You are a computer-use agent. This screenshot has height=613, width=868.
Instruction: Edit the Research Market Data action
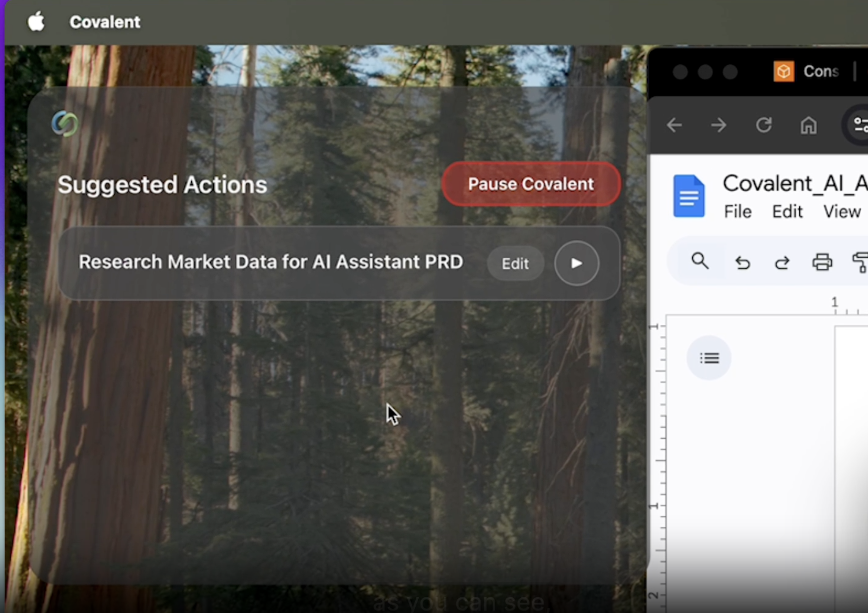pos(515,263)
